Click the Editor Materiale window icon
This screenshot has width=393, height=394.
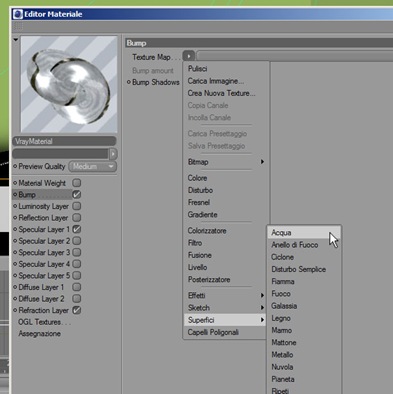(17, 14)
